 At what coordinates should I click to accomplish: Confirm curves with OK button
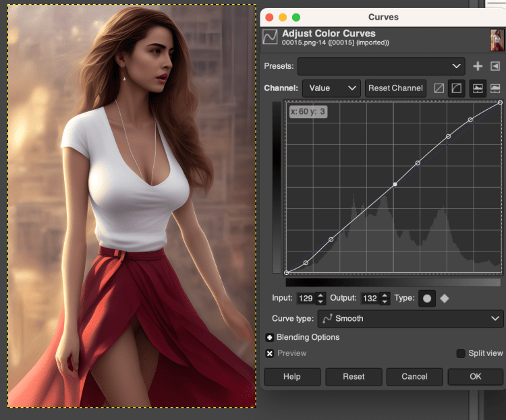tap(476, 376)
